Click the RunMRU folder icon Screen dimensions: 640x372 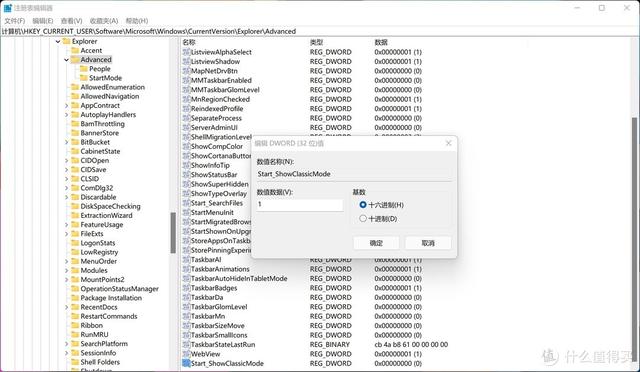[75, 334]
